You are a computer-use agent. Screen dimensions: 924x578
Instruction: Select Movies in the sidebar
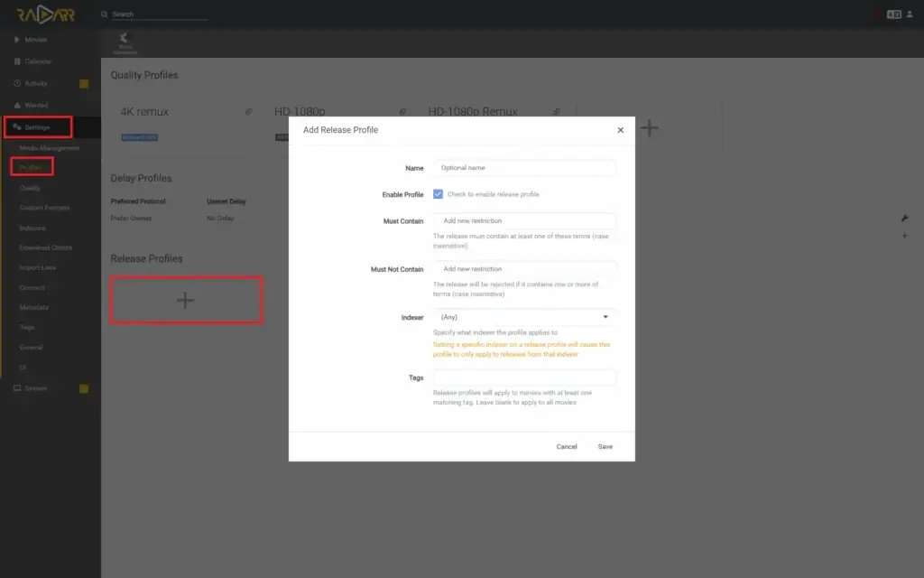pos(36,40)
